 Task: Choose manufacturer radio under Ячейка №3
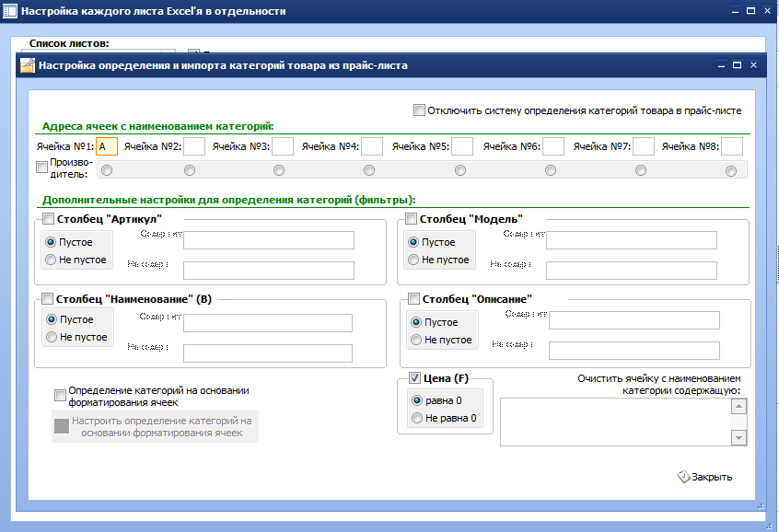[279, 170]
